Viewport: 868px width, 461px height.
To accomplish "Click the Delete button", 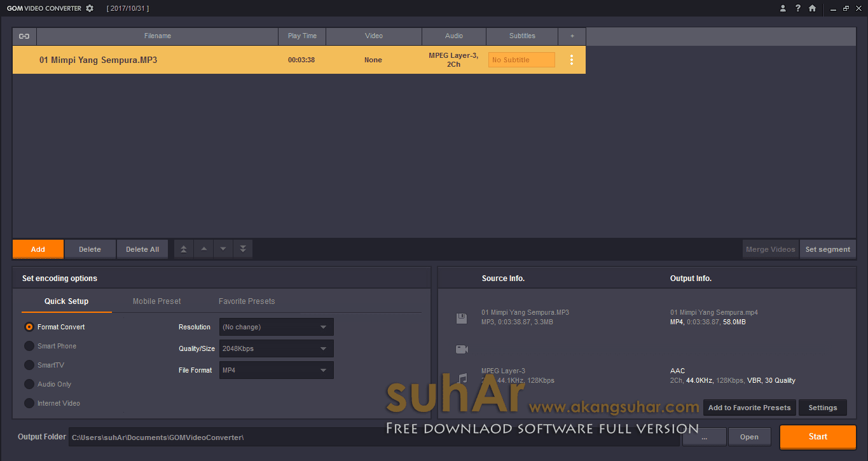I will [x=90, y=249].
